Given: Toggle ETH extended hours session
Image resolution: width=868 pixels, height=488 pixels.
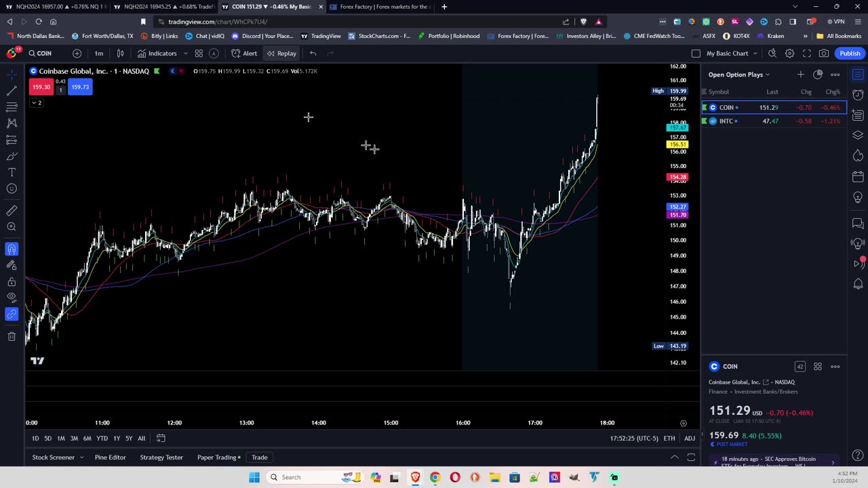Looking at the screenshot, I should pyautogui.click(x=669, y=439).
